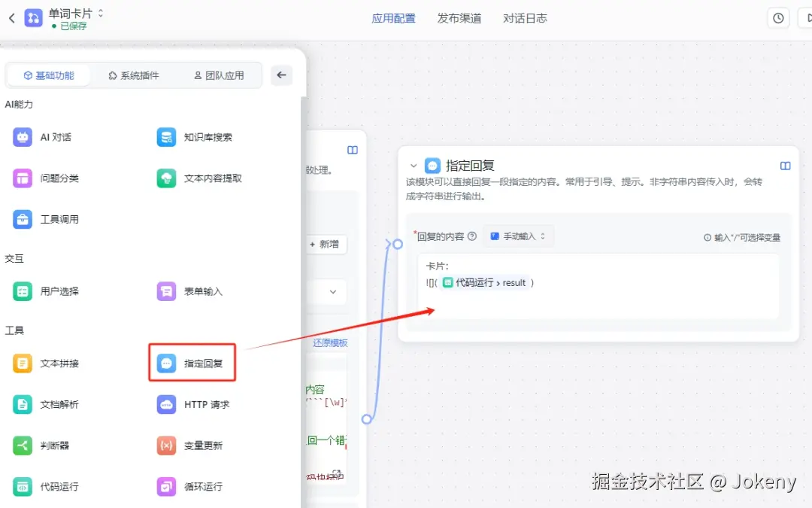Click the 交互 section heading
The image size is (812, 508).
pyautogui.click(x=14, y=259)
